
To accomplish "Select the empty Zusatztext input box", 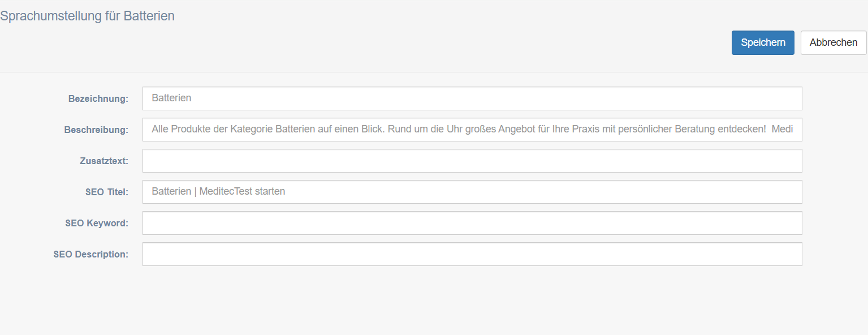I will [x=472, y=161].
